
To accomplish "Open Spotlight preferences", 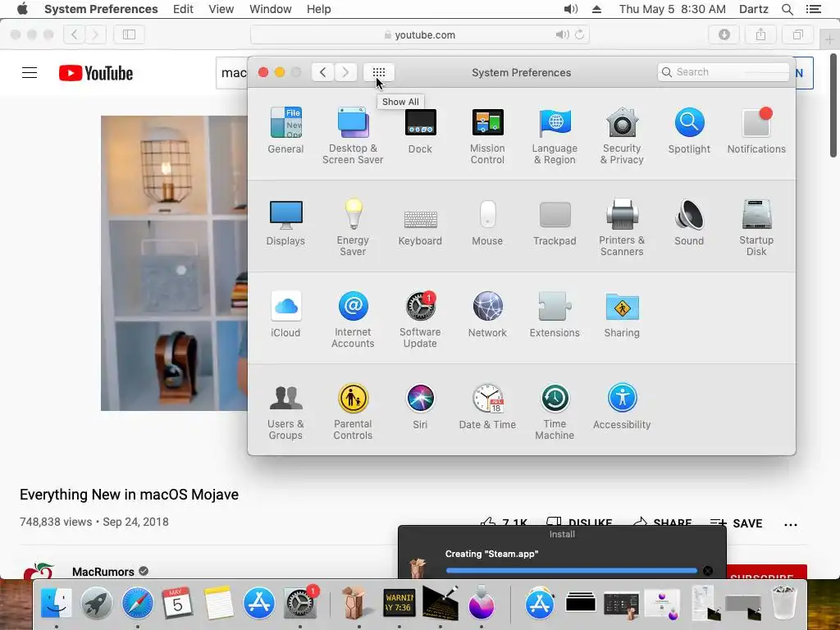I will pos(689,130).
